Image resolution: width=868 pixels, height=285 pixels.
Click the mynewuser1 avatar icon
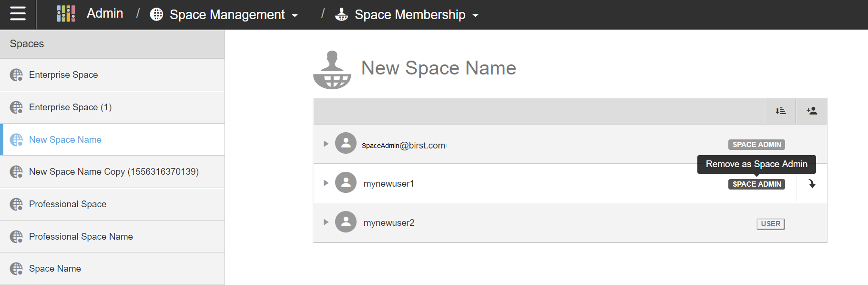tap(346, 182)
